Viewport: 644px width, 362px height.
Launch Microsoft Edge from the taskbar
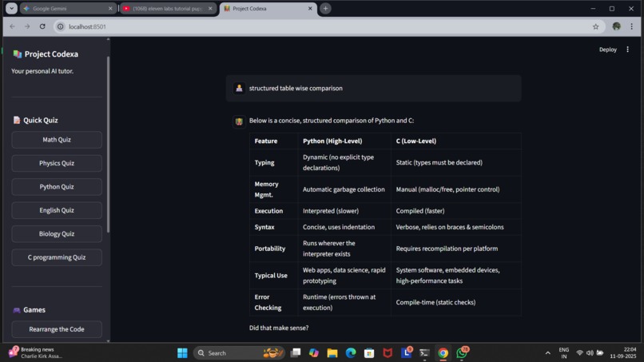tap(351, 353)
